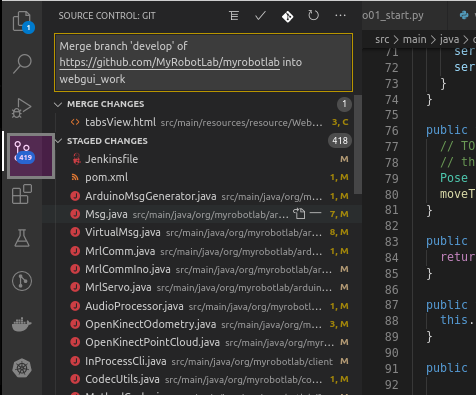
Task: Click into the commit message input box
Action: click(203, 62)
